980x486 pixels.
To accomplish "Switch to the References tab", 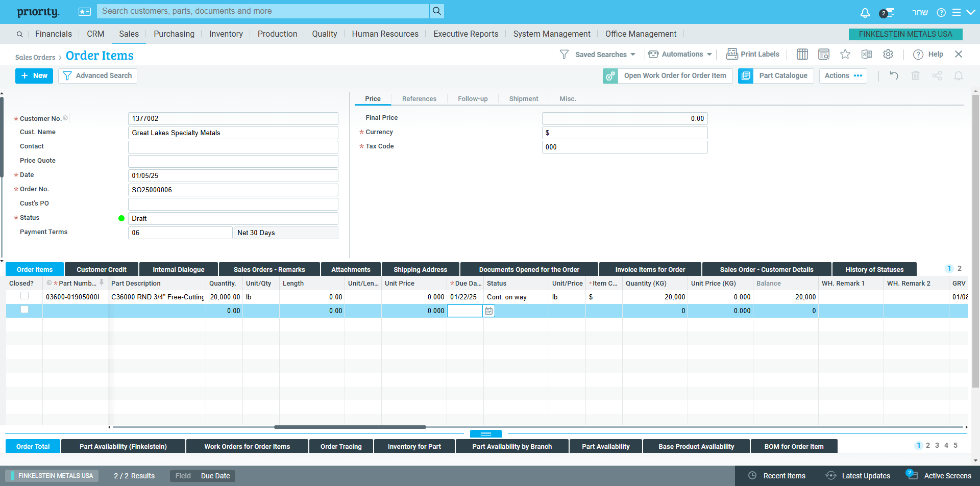I will 419,99.
